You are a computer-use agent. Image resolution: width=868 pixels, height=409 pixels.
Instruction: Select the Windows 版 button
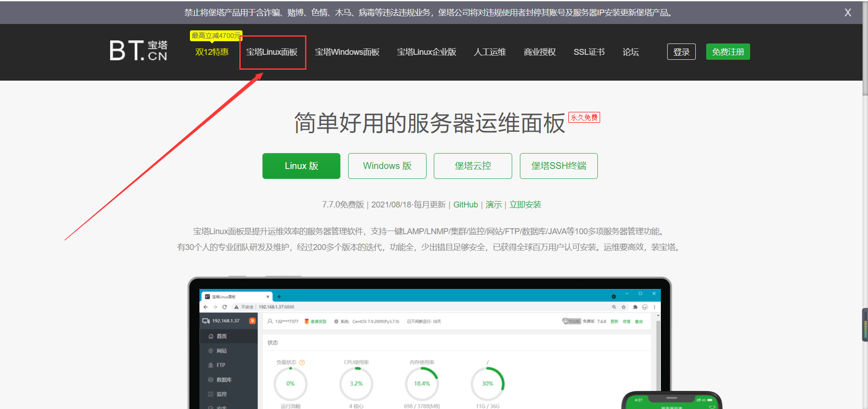pos(387,166)
